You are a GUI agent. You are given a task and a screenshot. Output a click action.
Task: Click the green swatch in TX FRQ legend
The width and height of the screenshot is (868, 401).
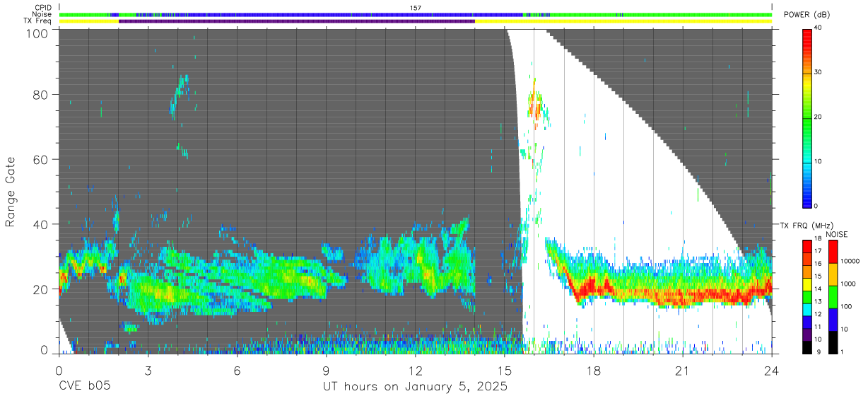coord(807,296)
